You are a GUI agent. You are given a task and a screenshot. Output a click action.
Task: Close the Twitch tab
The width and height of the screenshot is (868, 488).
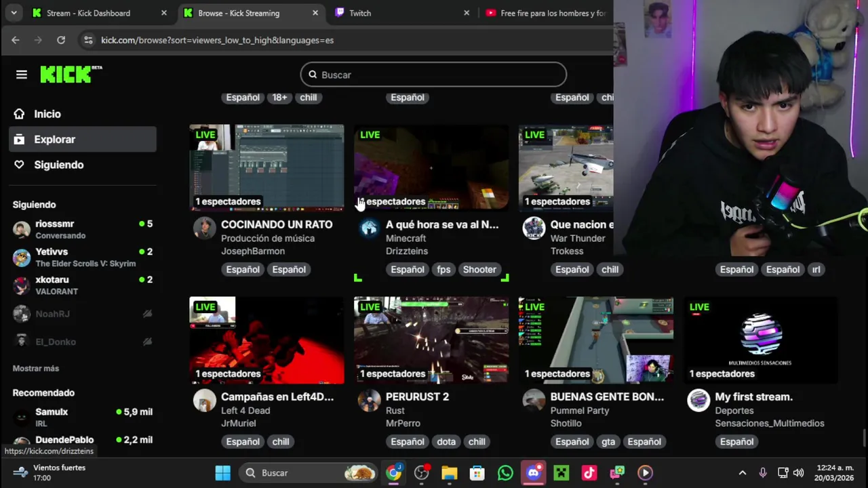pyautogui.click(x=467, y=13)
